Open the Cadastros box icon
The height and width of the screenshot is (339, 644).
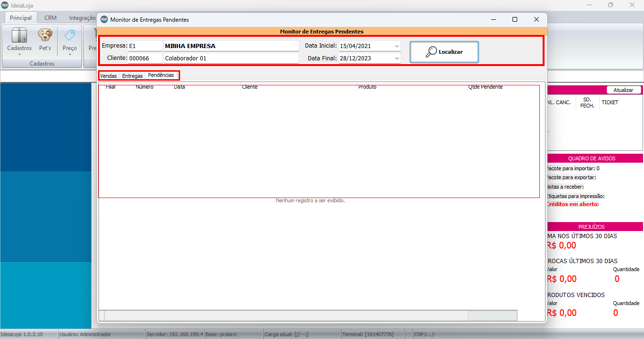point(19,35)
